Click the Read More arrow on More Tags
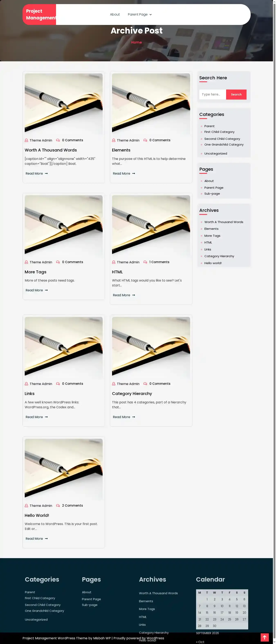276x644 pixels. (x=46, y=290)
